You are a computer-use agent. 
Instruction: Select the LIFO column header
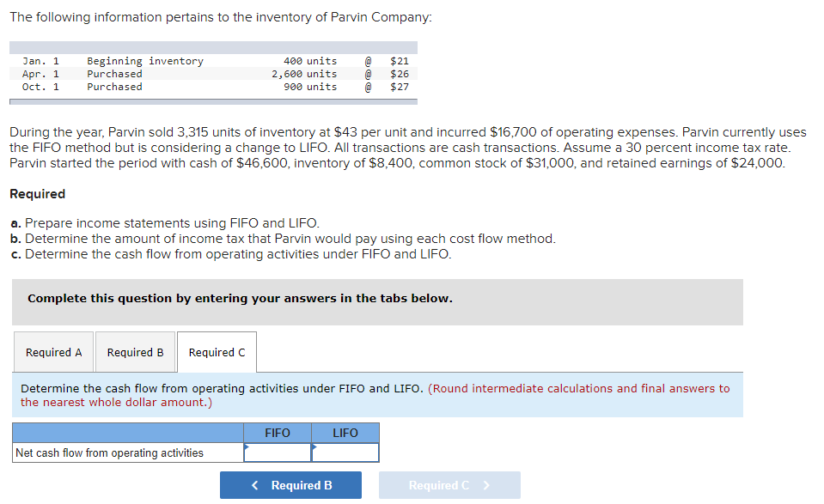click(x=345, y=433)
